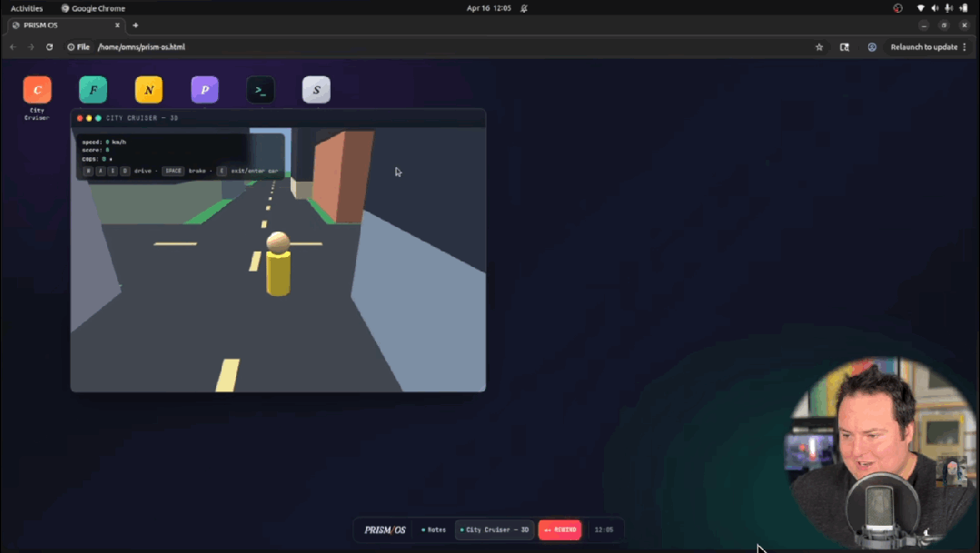Screen dimensions: 980x553
Task: Open the City Cruiser desktop icon
Action: [x=37, y=90]
